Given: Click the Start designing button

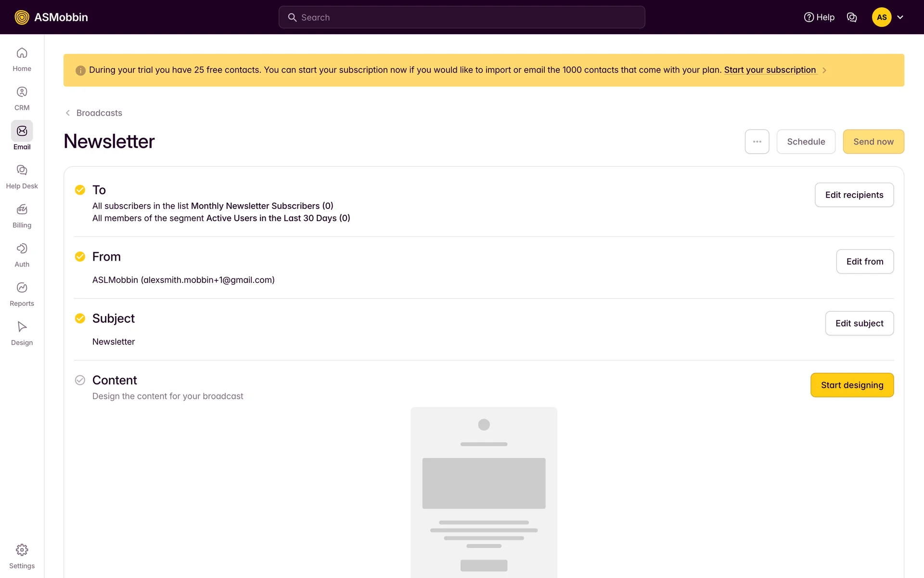Looking at the screenshot, I should point(852,385).
